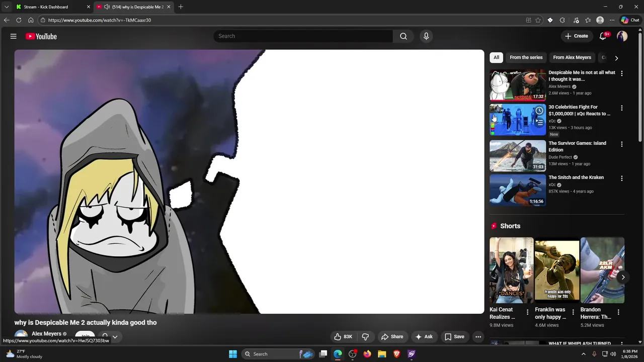Open the weather widget showing 27°F
Image resolution: width=644 pixels, height=362 pixels.
point(24,354)
